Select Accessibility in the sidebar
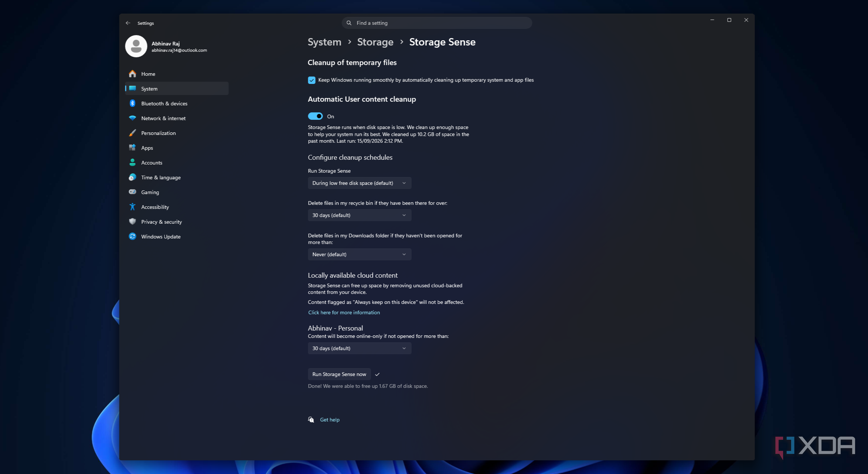 (x=177, y=207)
